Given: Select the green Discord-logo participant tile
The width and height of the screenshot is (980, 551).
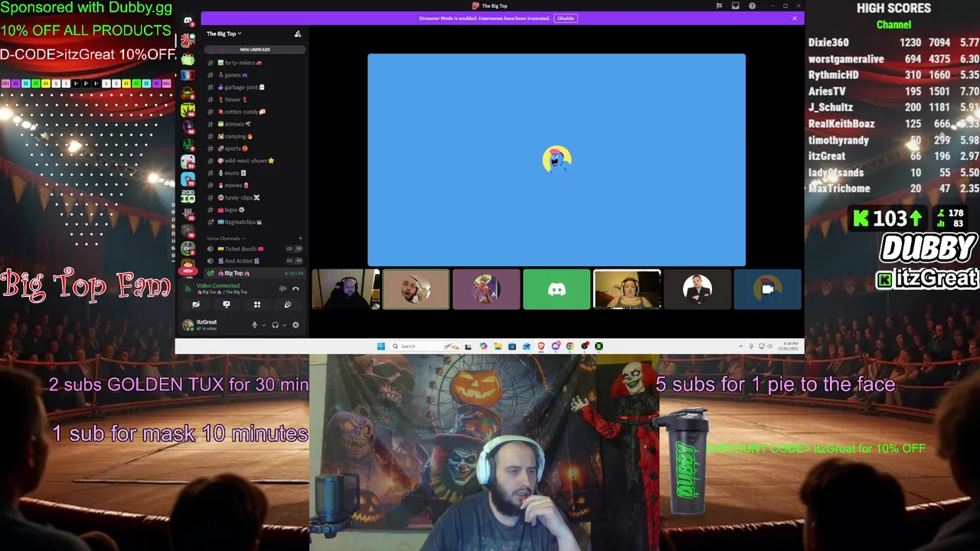Looking at the screenshot, I should pos(557,289).
